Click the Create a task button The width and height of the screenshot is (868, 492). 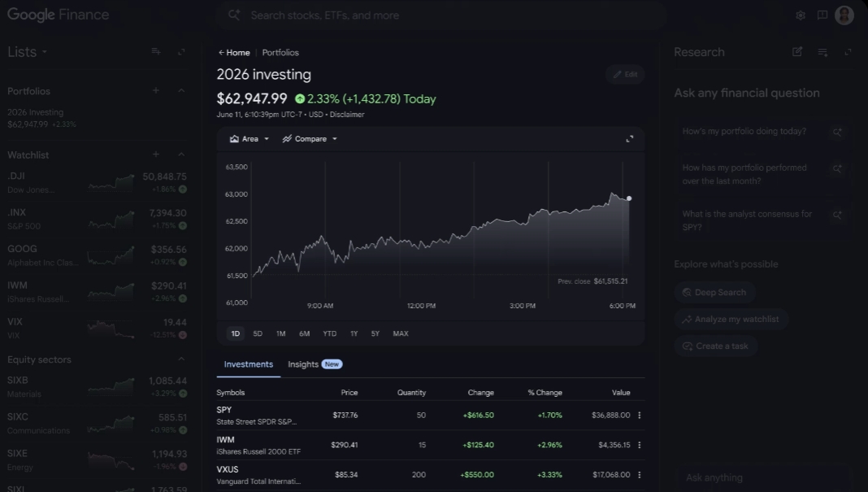[x=716, y=346]
